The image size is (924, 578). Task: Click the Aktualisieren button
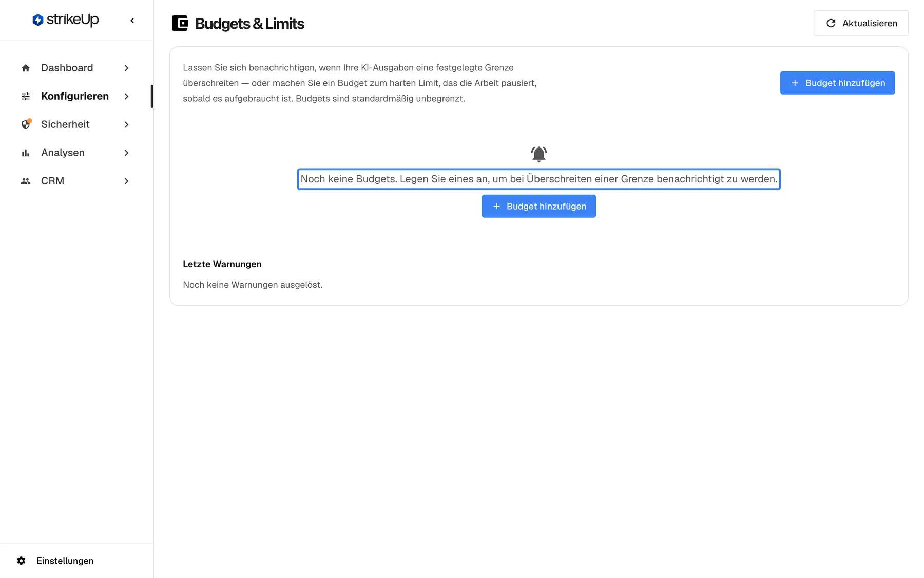(861, 23)
